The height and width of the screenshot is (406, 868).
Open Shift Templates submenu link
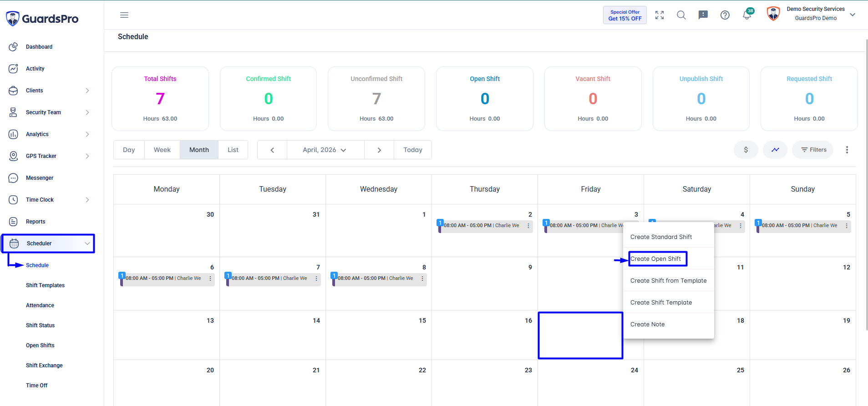click(x=45, y=285)
